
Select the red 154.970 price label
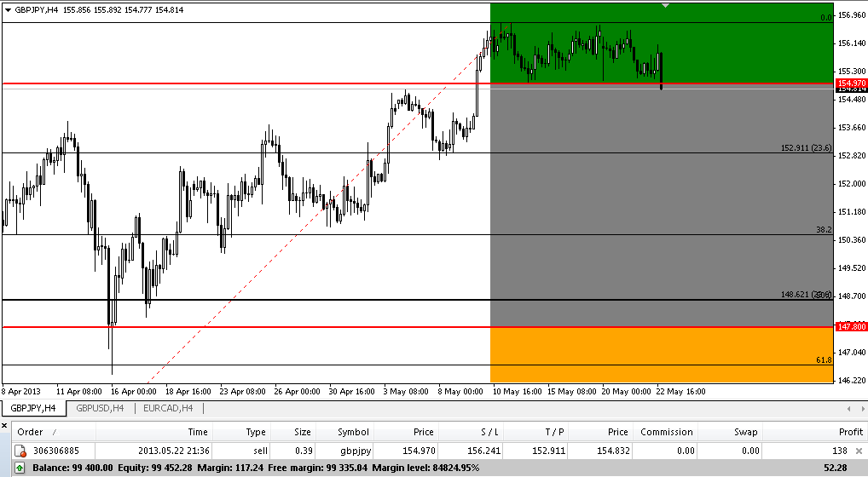click(x=850, y=83)
